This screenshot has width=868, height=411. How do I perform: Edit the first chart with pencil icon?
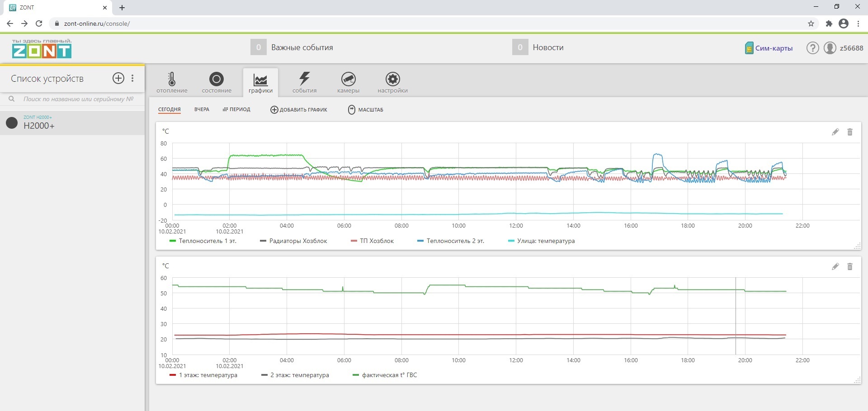[x=835, y=132]
